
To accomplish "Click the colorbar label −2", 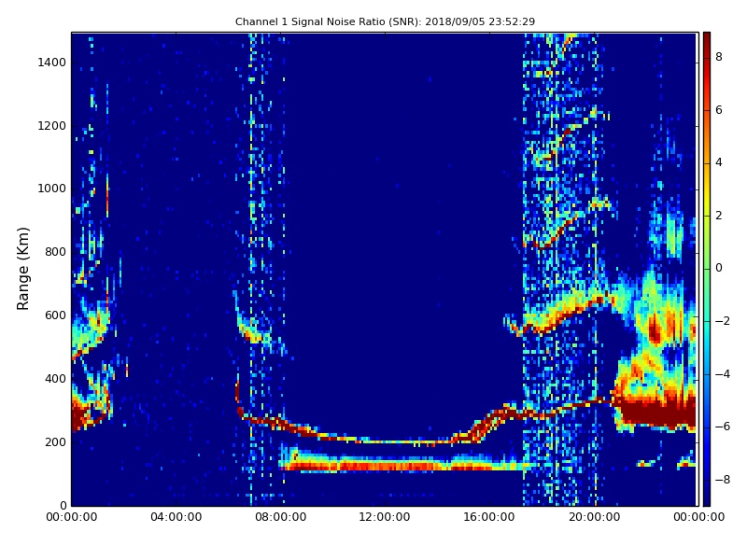I will 723,321.
